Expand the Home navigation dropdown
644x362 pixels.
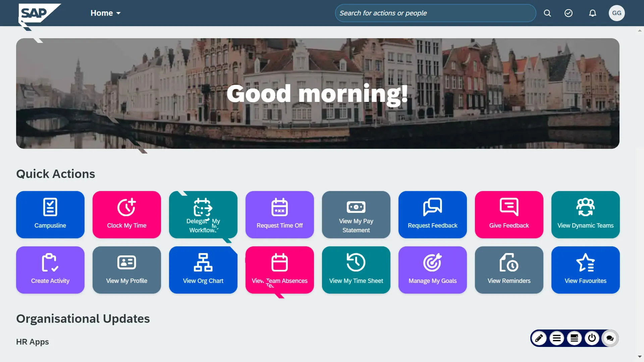tap(105, 13)
